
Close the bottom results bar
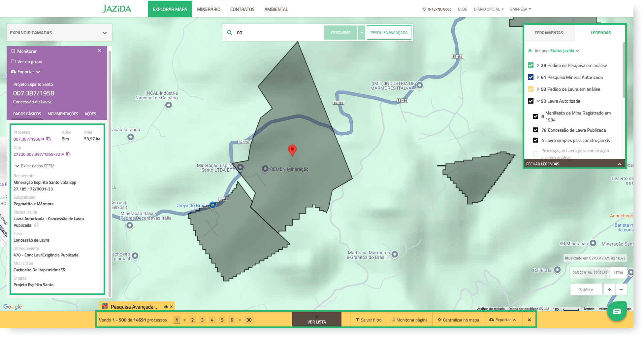click(529, 320)
